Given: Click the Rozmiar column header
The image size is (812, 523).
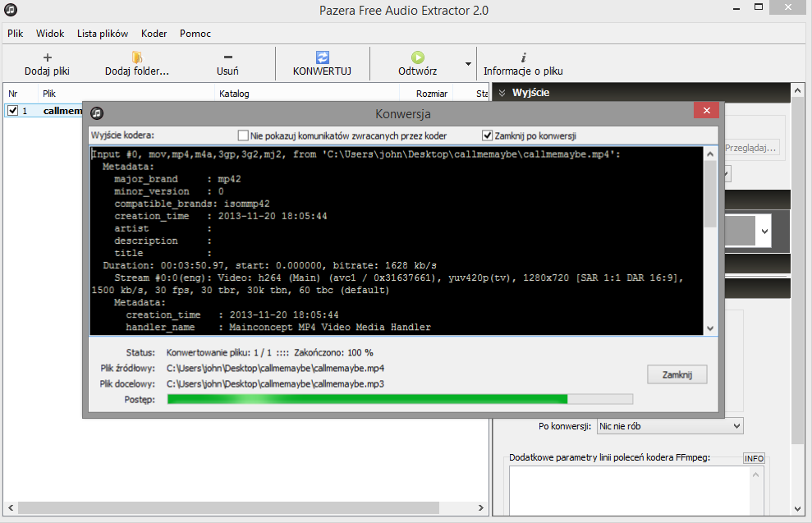Looking at the screenshot, I should (x=426, y=94).
